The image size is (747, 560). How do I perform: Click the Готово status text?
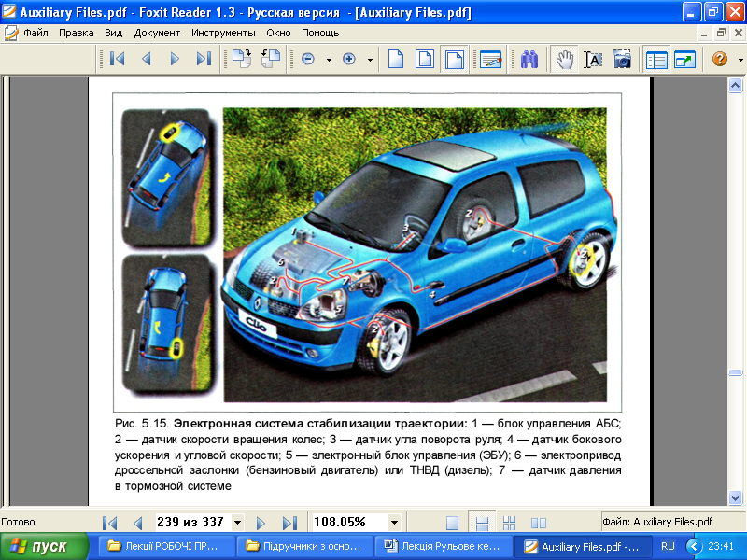coord(18,522)
